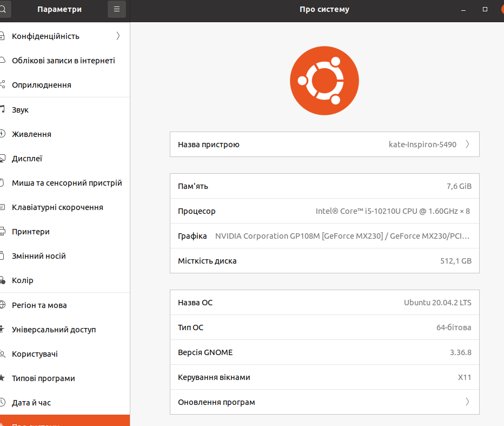Screen dimensions: 504x426
Task: Click the 64-бітова OS type value
Action: point(454,327)
